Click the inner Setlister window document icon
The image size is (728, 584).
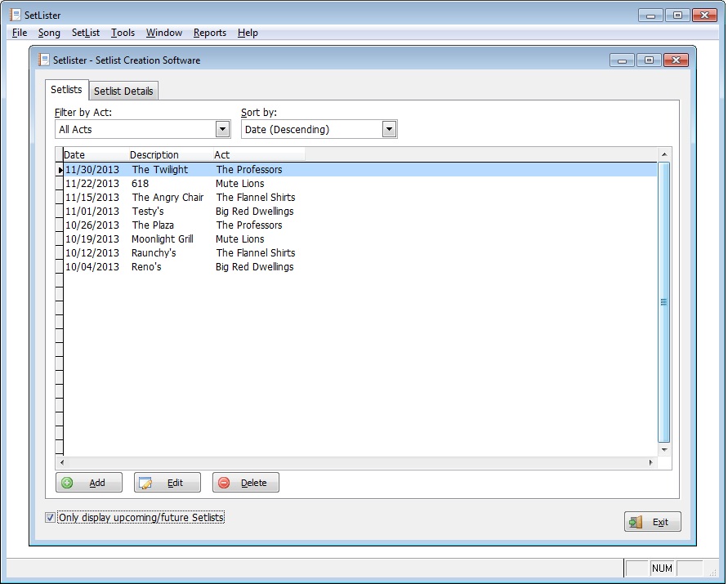click(44, 60)
